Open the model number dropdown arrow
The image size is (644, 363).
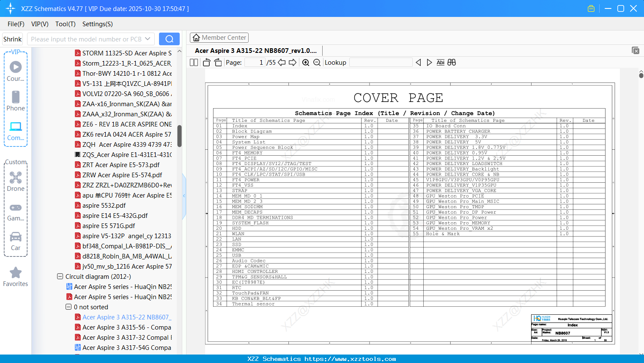coord(148,39)
